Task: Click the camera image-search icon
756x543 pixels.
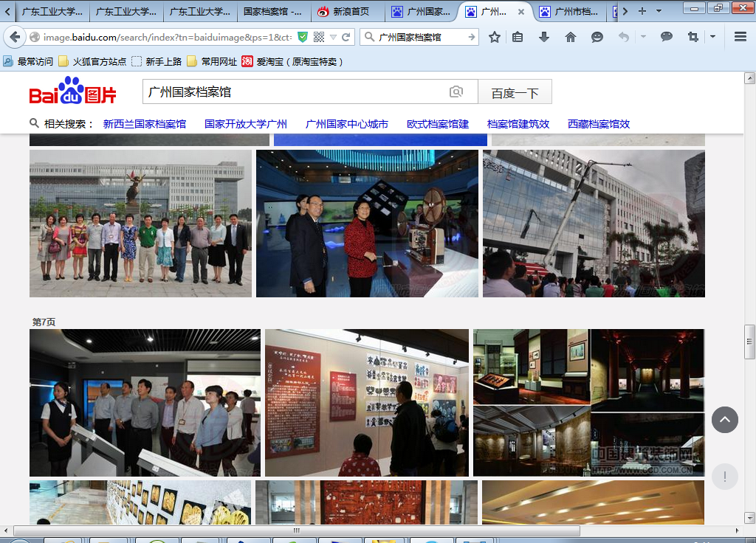Action: pyautogui.click(x=456, y=92)
